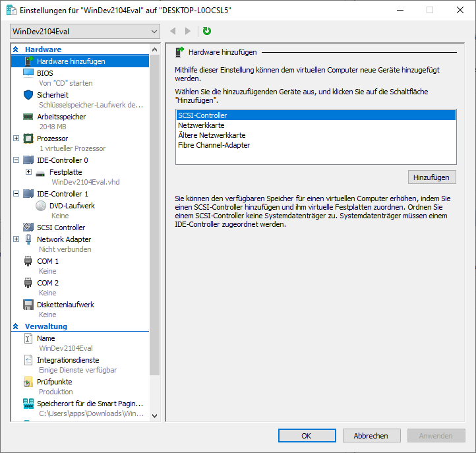
Task: Click the green refresh icon in toolbar
Action: pos(207,31)
